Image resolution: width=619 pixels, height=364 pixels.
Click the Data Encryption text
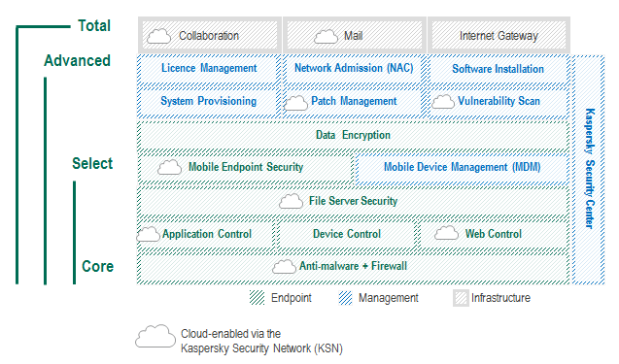point(353,135)
